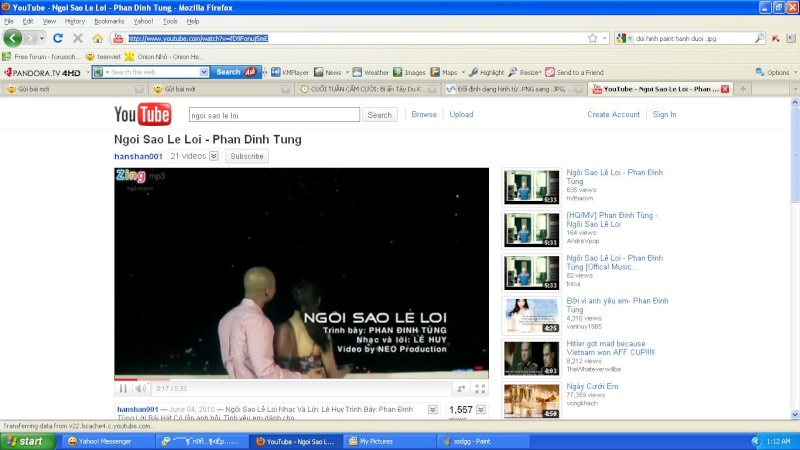Open the Maps toolbar dropdown arrow
The height and width of the screenshot is (450, 800).
click(x=463, y=72)
